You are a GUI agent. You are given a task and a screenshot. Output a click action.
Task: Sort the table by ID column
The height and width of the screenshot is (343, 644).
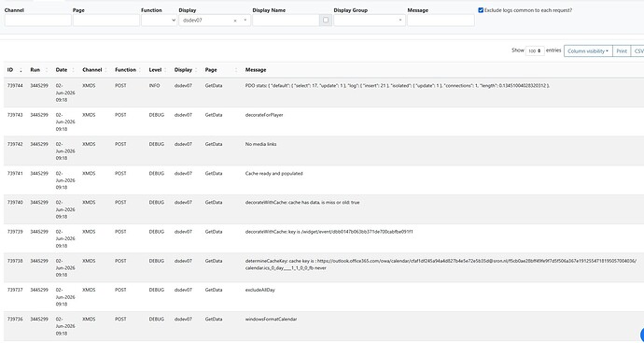click(x=14, y=70)
